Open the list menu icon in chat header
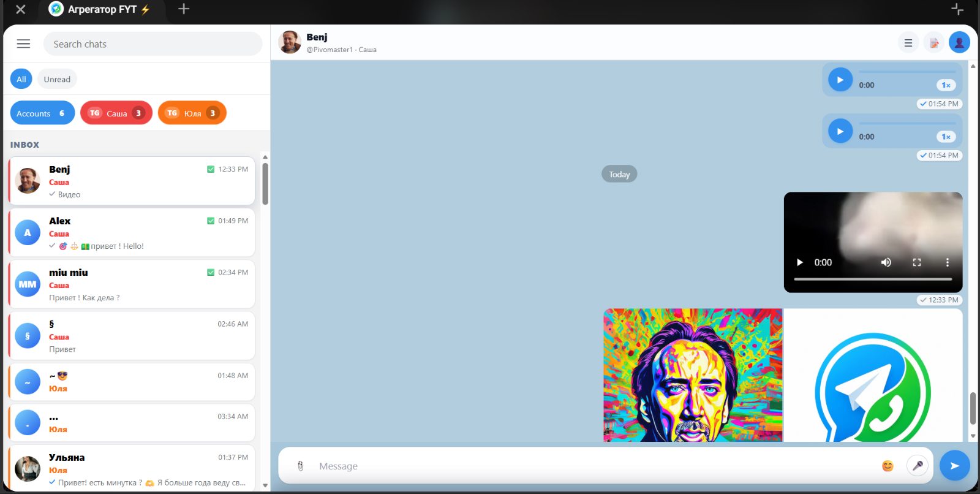The height and width of the screenshot is (494, 980). pos(908,43)
